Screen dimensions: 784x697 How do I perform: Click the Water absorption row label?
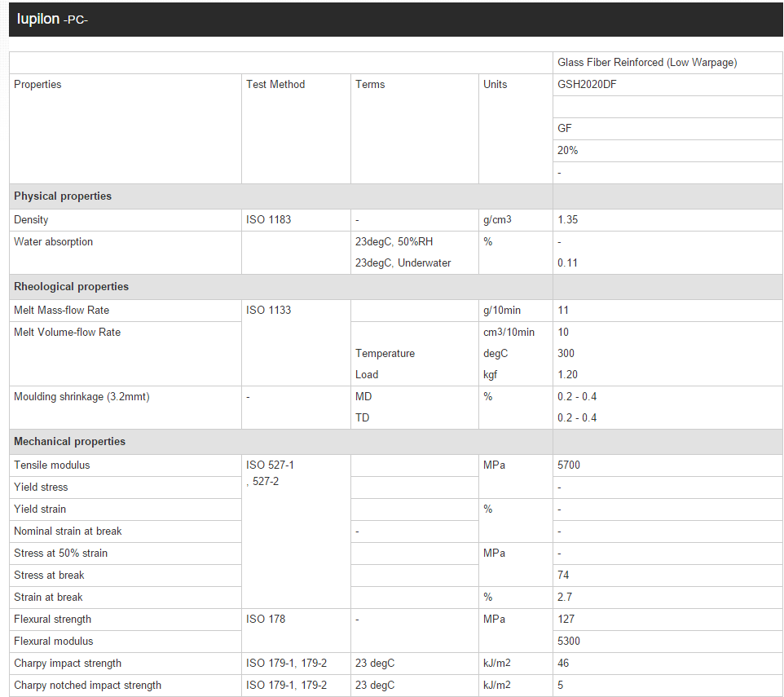click(x=53, y=242)
